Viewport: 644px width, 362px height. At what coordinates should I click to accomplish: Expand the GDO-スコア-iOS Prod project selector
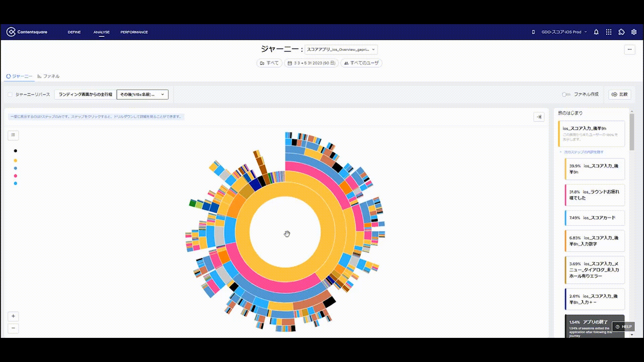(562, 32)
